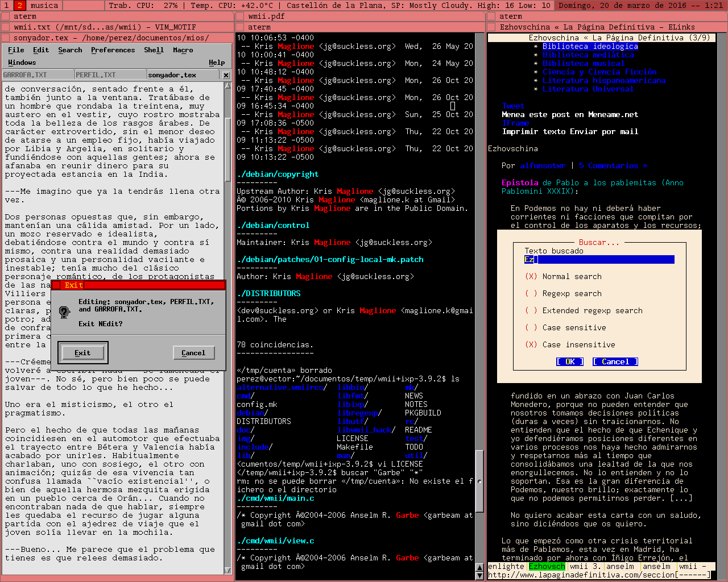Click the Makefile entry in ls output
The width and height of the screenshot is (728, 582).
[355, 447]
